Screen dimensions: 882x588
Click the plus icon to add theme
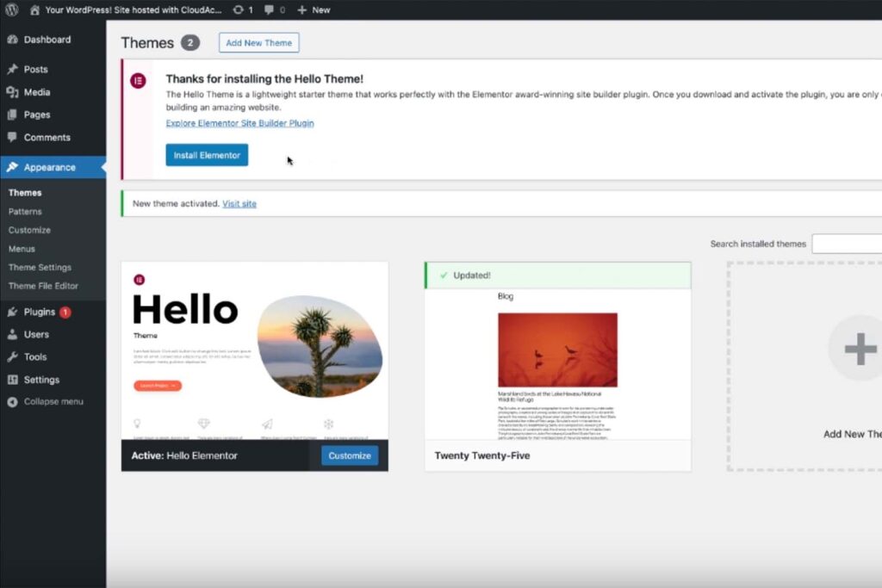(x=859, y=349)
